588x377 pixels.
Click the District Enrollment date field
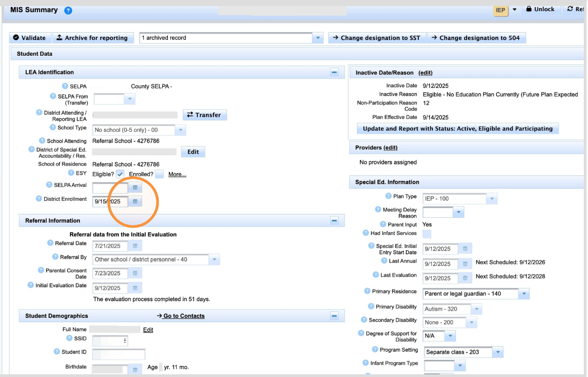110,202
